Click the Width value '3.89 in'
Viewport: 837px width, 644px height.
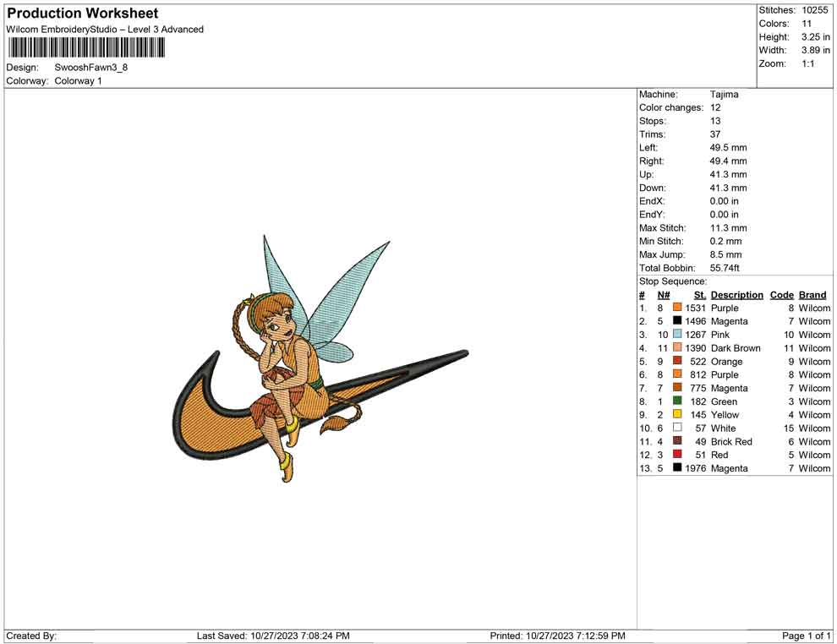[816, 50]
